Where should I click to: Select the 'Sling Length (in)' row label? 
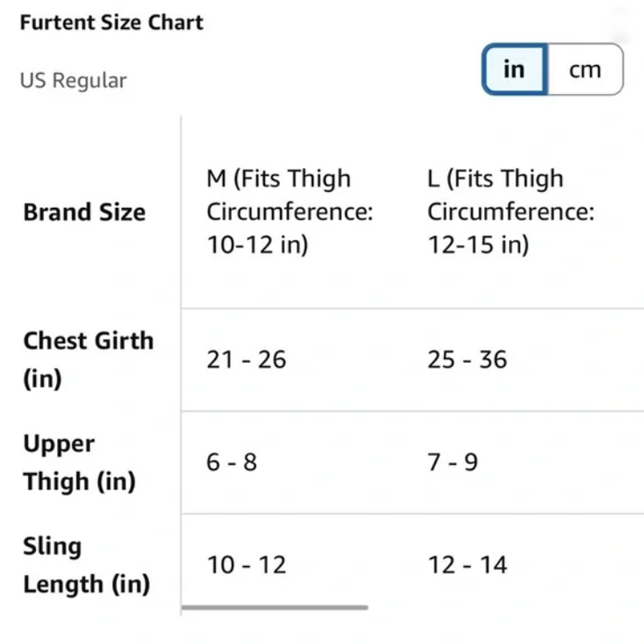click(87, 565)
